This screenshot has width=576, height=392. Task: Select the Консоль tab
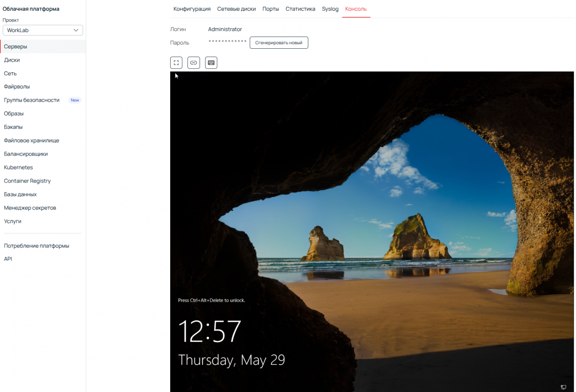356,9
